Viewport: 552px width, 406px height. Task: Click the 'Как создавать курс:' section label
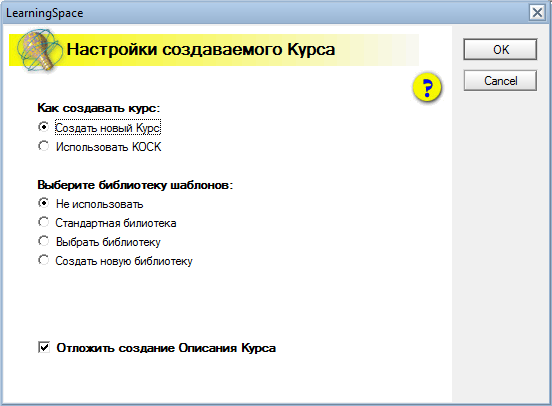pos(99,108)
